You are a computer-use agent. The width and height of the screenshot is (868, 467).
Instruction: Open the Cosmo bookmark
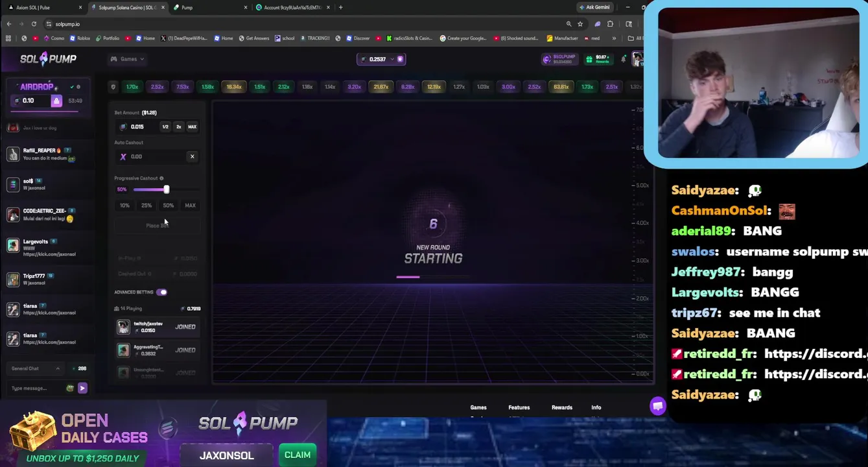(54, 38)
